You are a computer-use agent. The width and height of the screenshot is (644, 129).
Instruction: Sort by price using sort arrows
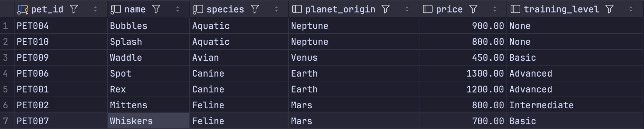[x=495, y=9]
